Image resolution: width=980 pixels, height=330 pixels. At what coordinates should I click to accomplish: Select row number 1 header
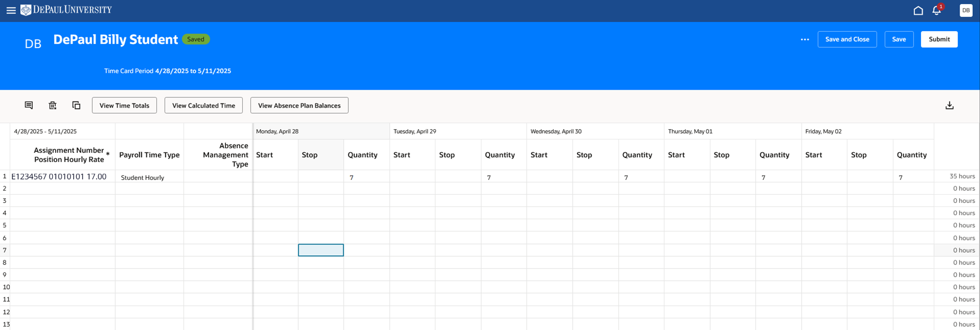5,176
